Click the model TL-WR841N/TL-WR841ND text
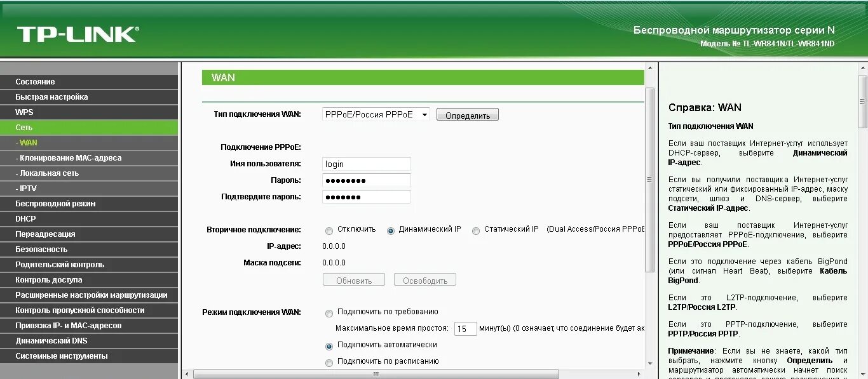This screenshot has width=868, height=379. [768, 44]
